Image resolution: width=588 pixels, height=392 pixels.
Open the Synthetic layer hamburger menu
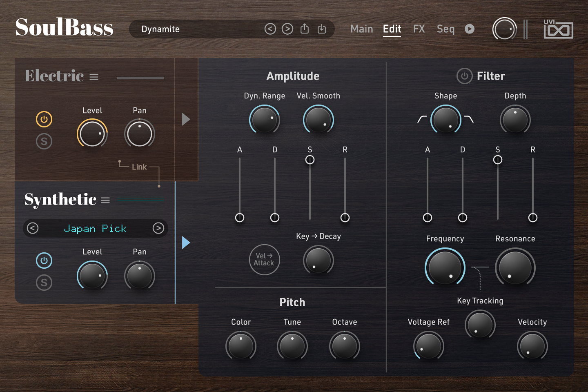(x=105, y=200)
